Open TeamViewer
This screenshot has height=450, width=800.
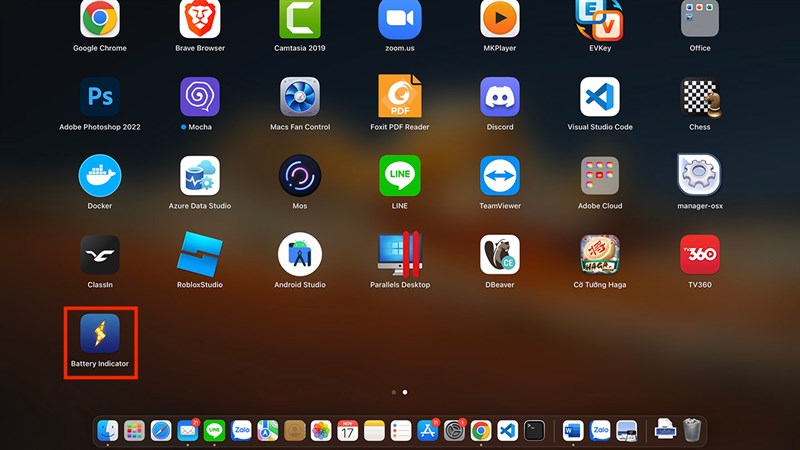pos(500,176)
